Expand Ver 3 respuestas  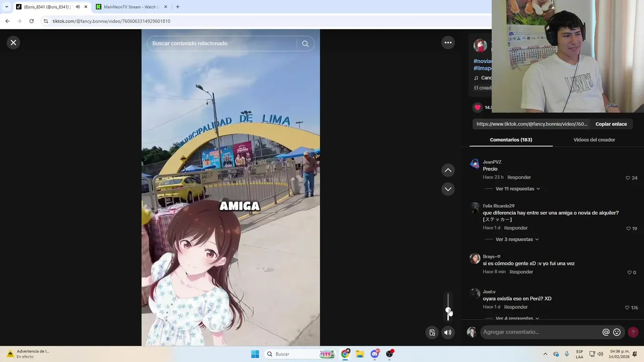pyautogui.click(x=517, y=239)
